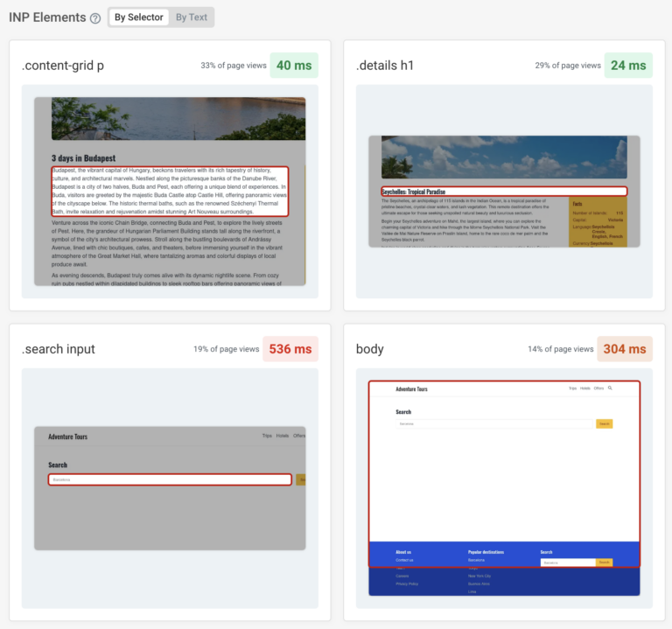Click the '3 days in Budapest' heading

click(84, 158)
